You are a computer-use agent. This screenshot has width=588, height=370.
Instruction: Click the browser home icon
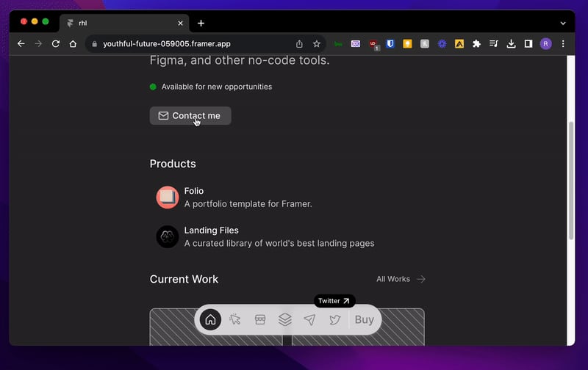point(73,44)
